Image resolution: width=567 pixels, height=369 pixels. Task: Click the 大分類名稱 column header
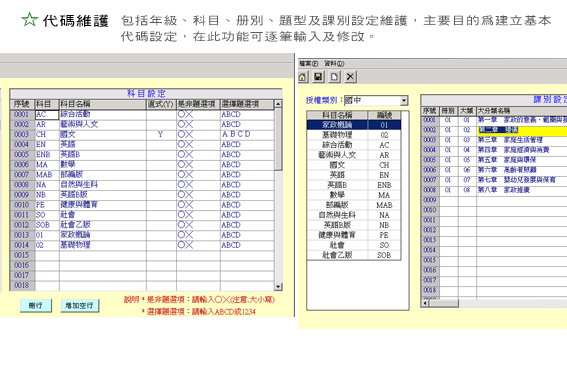tap(522, 111)
